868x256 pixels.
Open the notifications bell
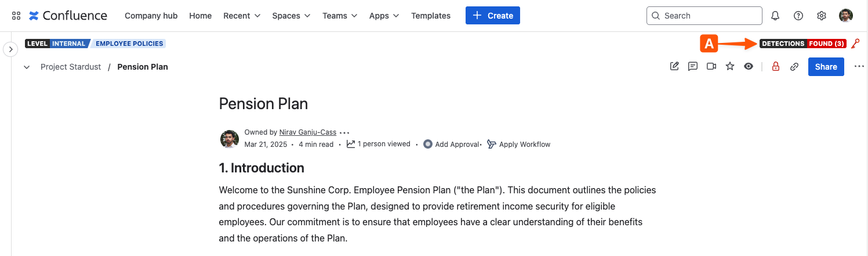(x=775, y=16)
